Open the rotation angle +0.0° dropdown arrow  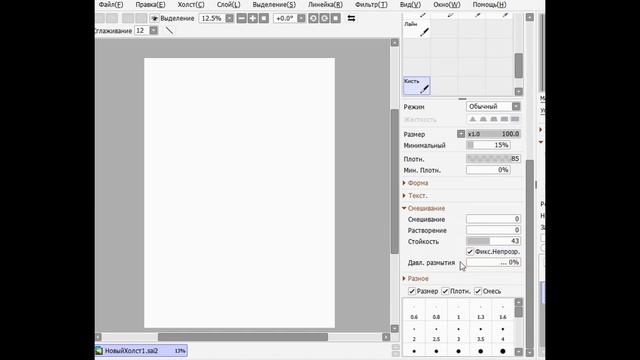coord(301,18)
